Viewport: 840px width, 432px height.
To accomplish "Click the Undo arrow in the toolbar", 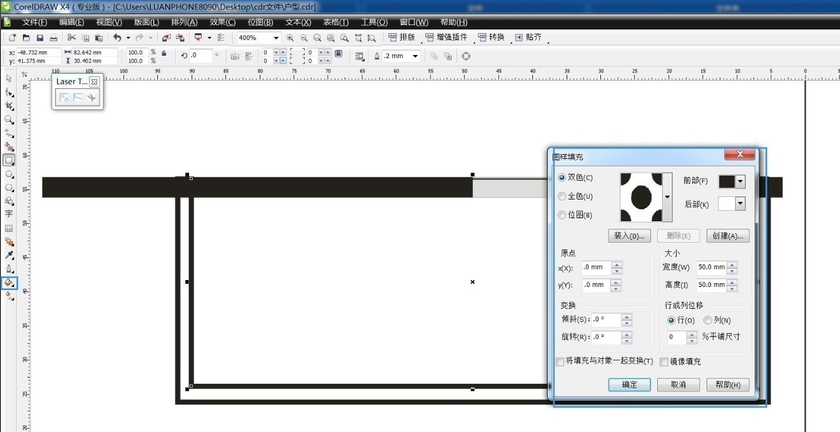I will [x=116, y=37].
